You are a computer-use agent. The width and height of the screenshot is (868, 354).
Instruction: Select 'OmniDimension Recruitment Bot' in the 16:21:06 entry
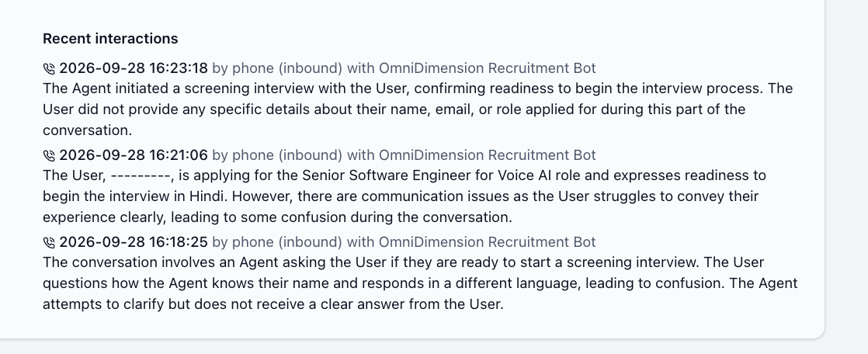[x=487, y=155]
